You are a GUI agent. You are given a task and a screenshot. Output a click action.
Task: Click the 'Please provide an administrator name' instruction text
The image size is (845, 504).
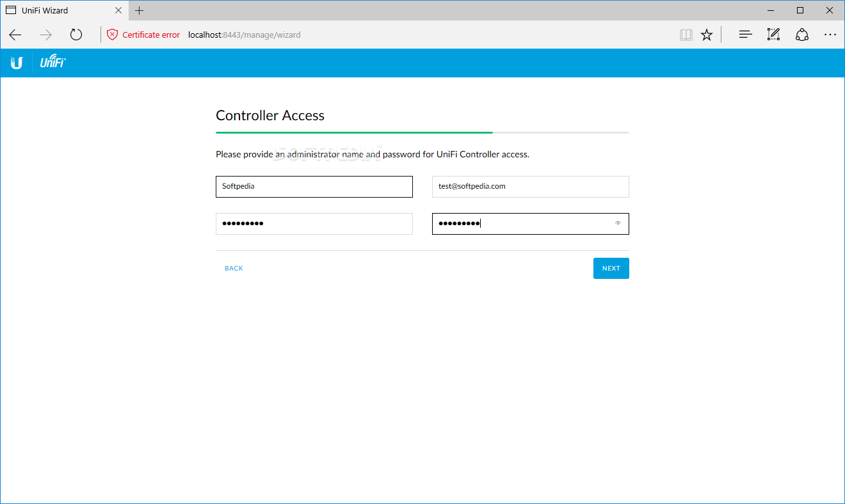373,154
